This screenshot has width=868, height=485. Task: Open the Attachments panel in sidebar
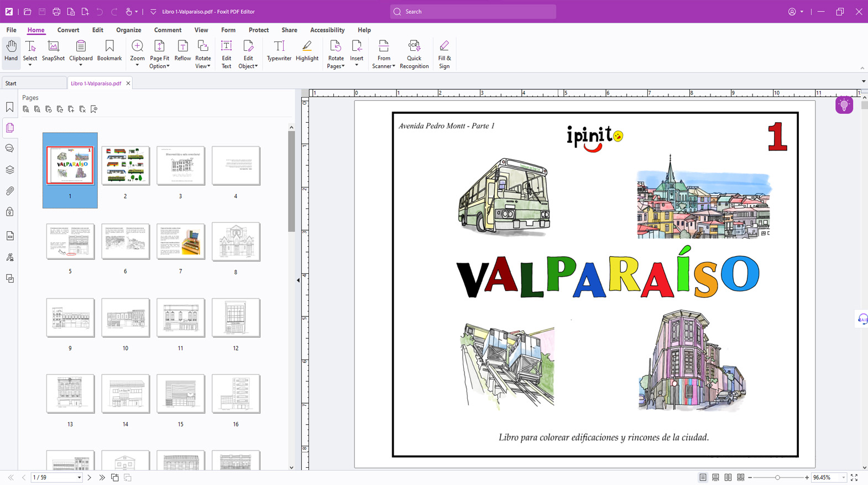[10, 191]
